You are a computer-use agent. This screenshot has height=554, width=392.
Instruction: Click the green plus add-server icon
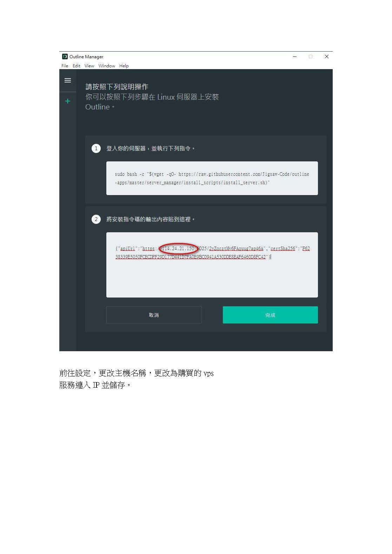68,101
